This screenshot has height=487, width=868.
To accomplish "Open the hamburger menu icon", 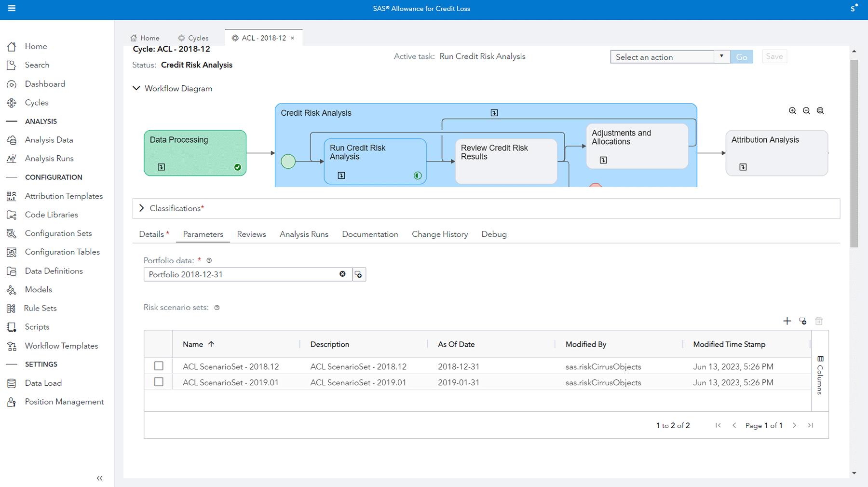I will pyautogui.click(x=12, y=8).
